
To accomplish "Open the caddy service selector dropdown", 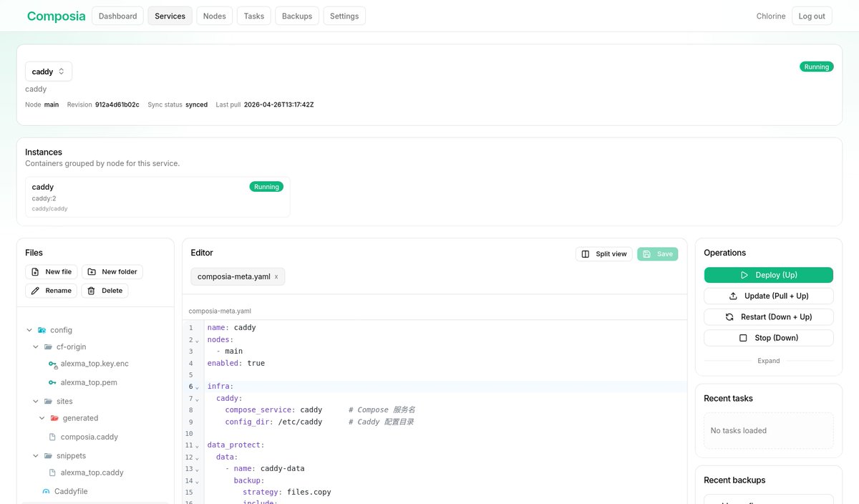I will click(49, 72).
